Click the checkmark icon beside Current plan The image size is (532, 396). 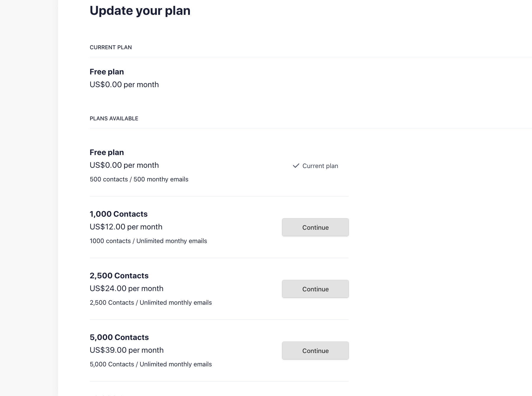coord(296,166)
